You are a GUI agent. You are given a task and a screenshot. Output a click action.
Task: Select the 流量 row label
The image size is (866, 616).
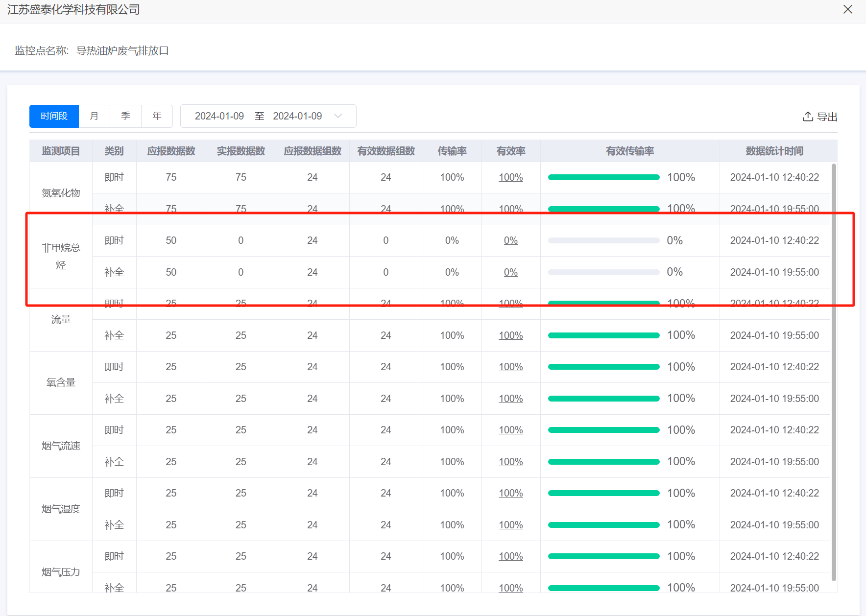click(x=61, y=319)
